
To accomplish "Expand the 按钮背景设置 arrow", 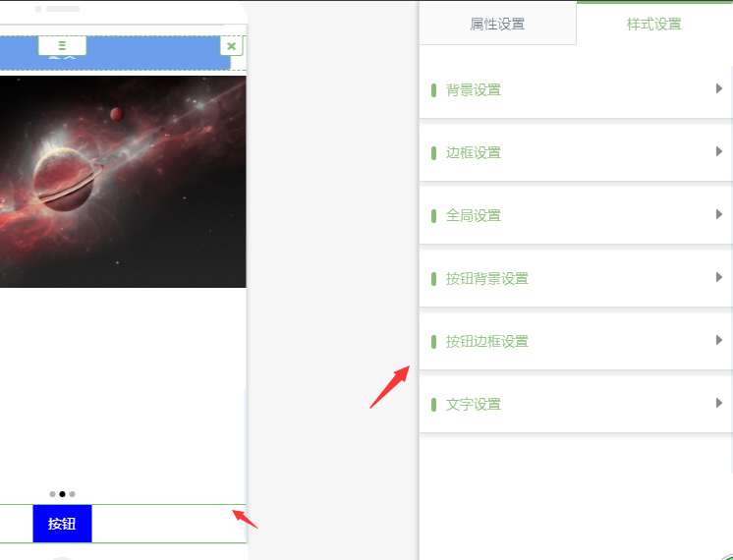I will (x=719, y=277).
